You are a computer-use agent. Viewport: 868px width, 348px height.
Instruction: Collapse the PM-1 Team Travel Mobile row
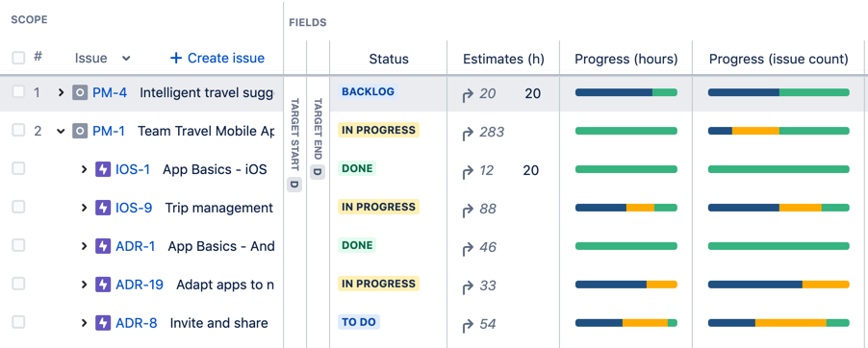click(x=61, y=131)
